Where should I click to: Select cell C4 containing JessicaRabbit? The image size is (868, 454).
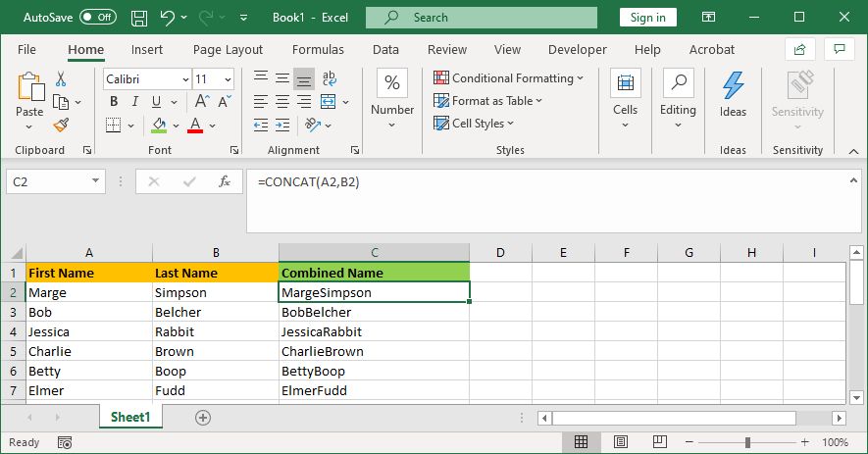pos(374,331)
